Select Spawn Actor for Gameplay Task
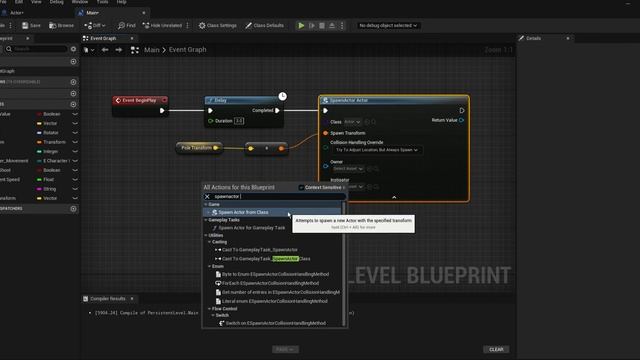This screenshot has height=360, width=640. coord(251,228)
